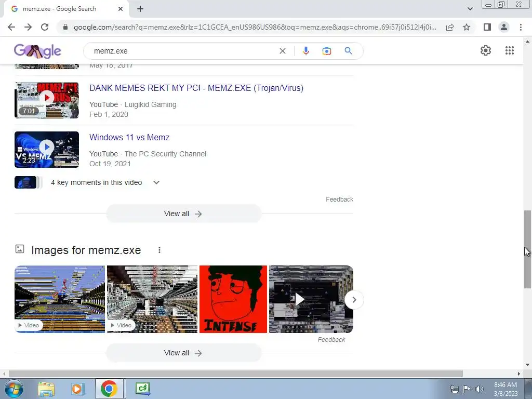Click Feedback under the videos section
Image resolution: width=532 pixels, height=399 pixels.
click(339, 199)
